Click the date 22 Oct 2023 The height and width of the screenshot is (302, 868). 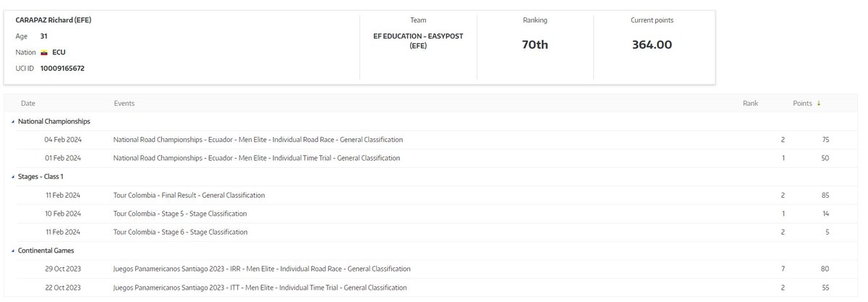coord(62,288)
